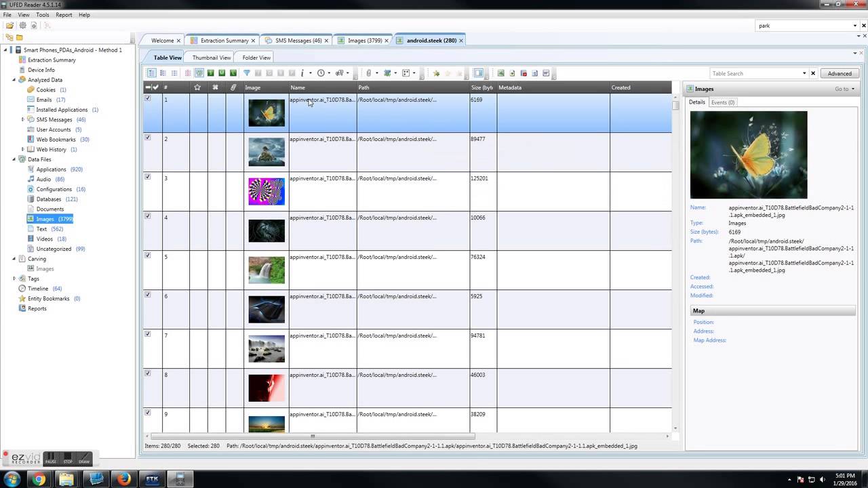Uncheck the checkbox for row 2
This screenshot has width=868, height=488.
click(148, 138)
